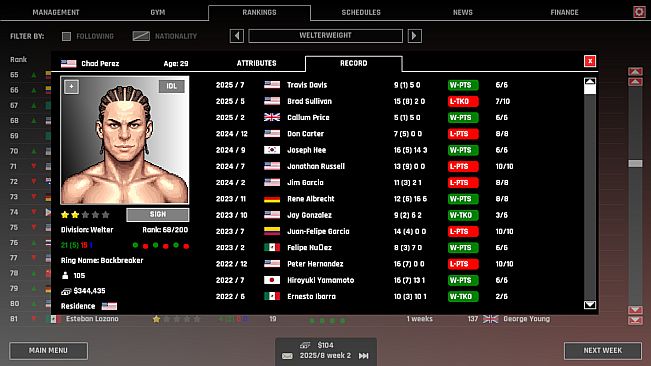The height and width of the screenshot is (366, 651).
Task: Click the Korean flag beside Joseph Hee
Action: click(x=272, y=150)
